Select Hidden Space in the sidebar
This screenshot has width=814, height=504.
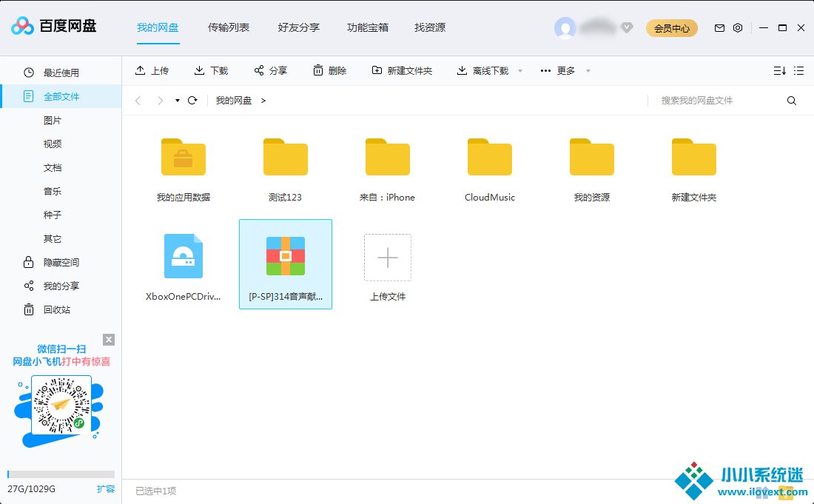point(61,263)
